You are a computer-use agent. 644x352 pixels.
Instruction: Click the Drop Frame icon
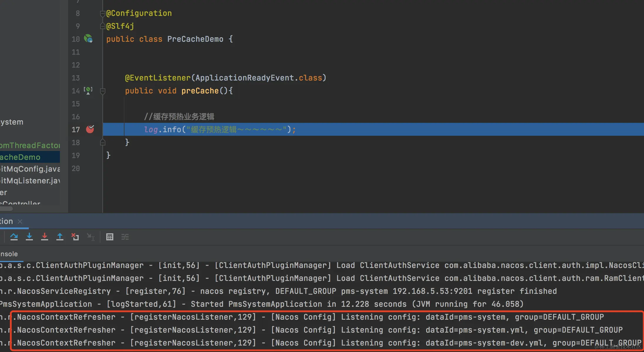coord(75,237)
